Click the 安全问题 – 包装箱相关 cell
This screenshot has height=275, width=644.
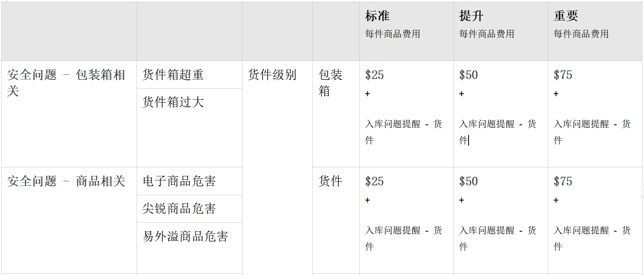coord(69,114)
